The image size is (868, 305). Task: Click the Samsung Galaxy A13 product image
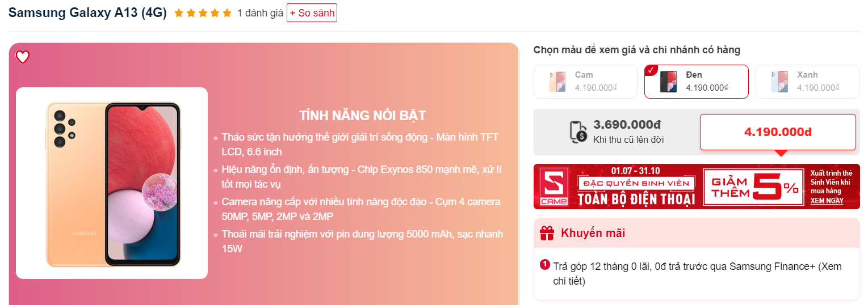point(112,183)
